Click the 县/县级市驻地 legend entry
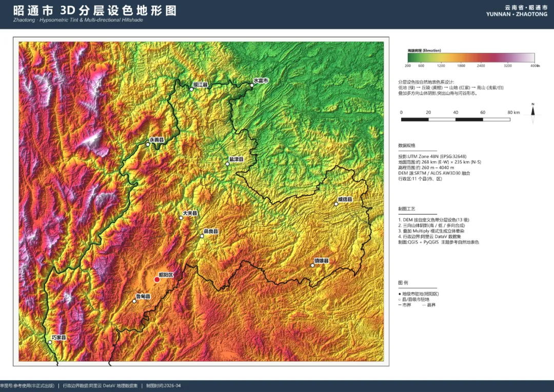 [414, 300]
